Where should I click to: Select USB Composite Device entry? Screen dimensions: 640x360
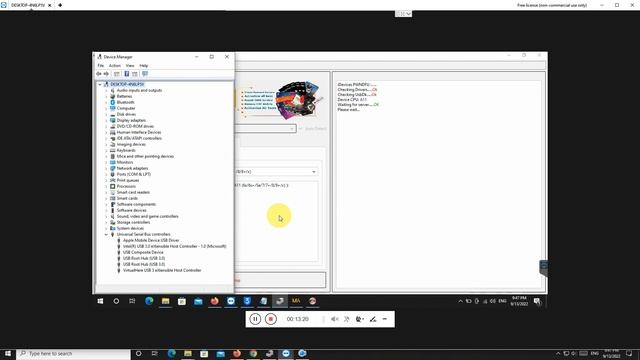143,252
